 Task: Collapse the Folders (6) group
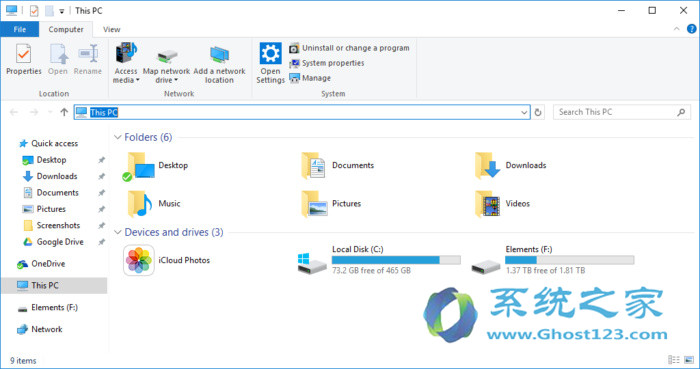point(118,137)
